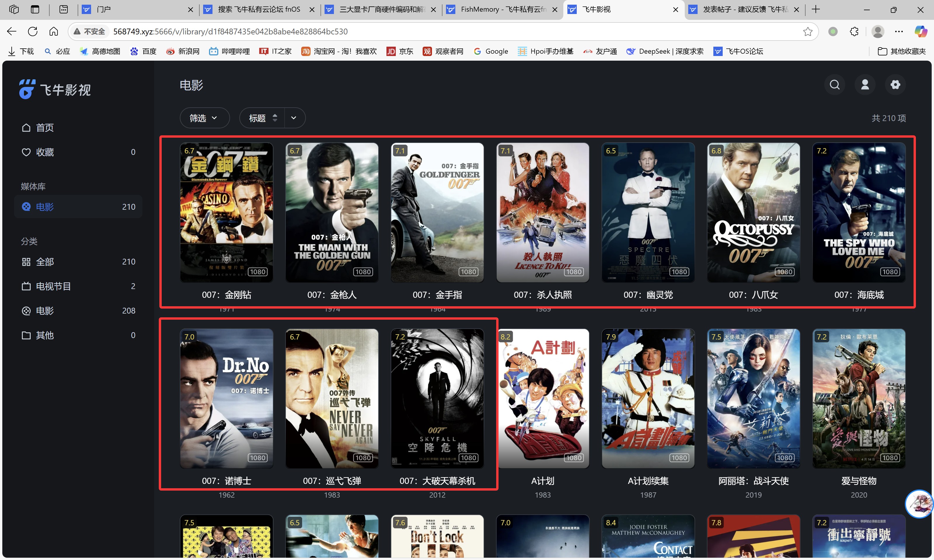Screen dimensions: 934x560
Task: Open 007：海底城 movie poster
Action: click(x=859, y=212)
